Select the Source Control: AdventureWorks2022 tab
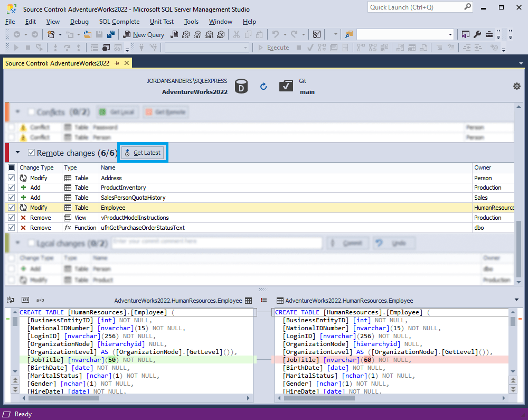 point(58,62)
